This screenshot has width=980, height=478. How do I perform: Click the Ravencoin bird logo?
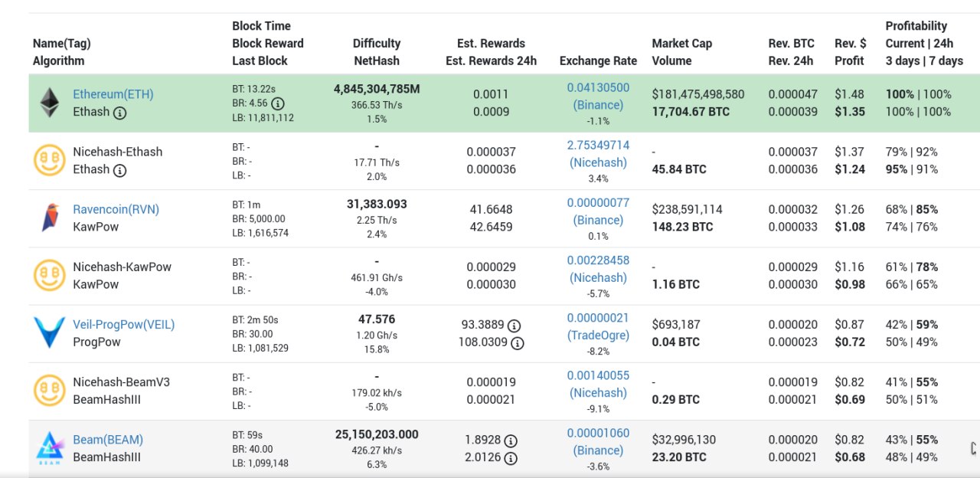click(x=50, y=218)
